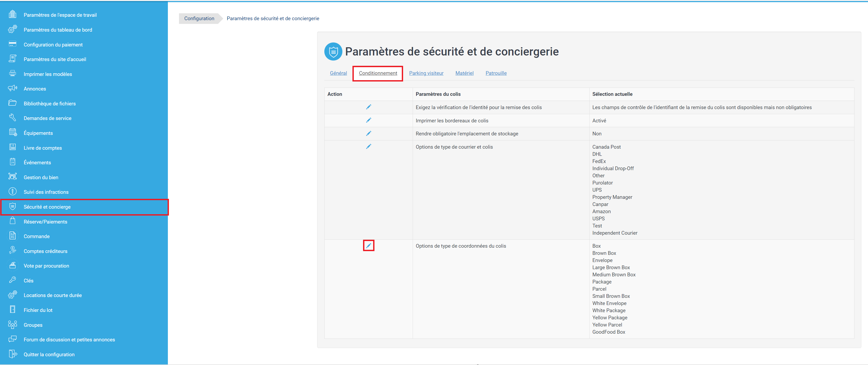The image size is (868, 365).
Task: Open Suivi des infractions menu item
Action: point(46,192)
